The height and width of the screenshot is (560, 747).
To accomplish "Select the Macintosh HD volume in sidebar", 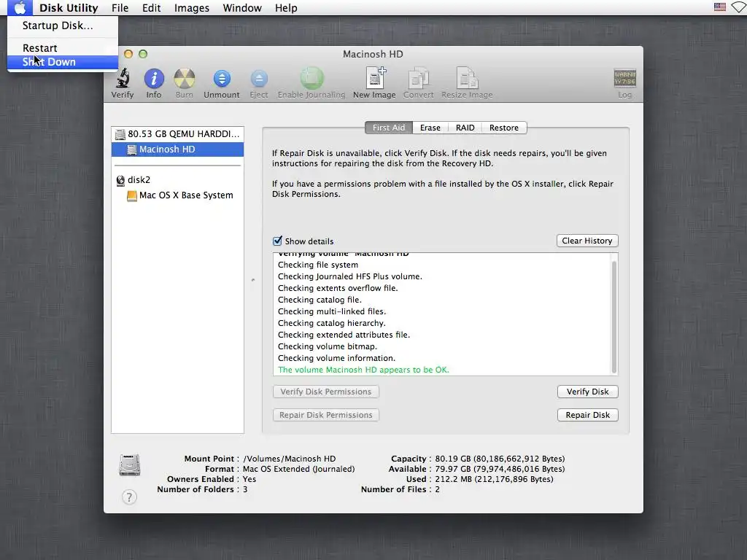I will click(178, 149).
